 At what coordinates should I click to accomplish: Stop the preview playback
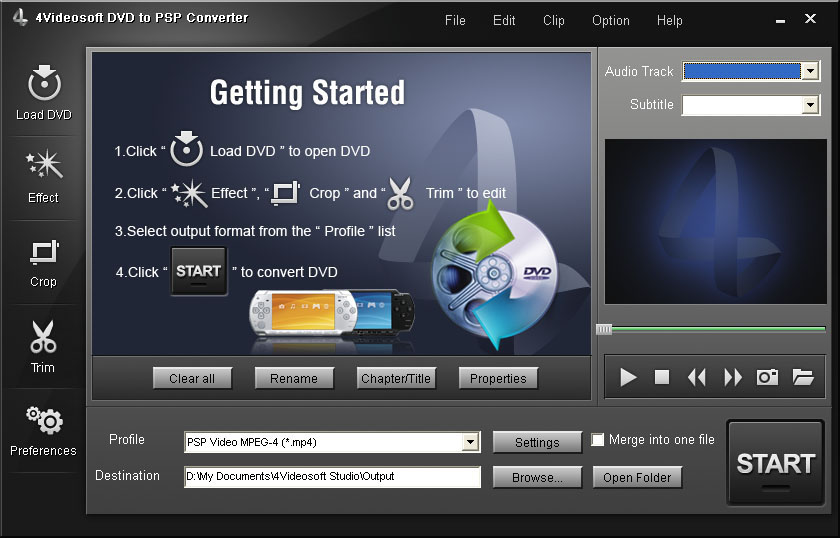pos(662,377)
